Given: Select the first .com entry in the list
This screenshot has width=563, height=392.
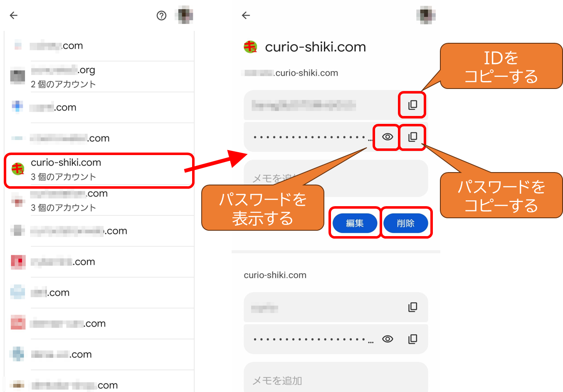Looking at the screenshot, I should [x=99, y=46].
